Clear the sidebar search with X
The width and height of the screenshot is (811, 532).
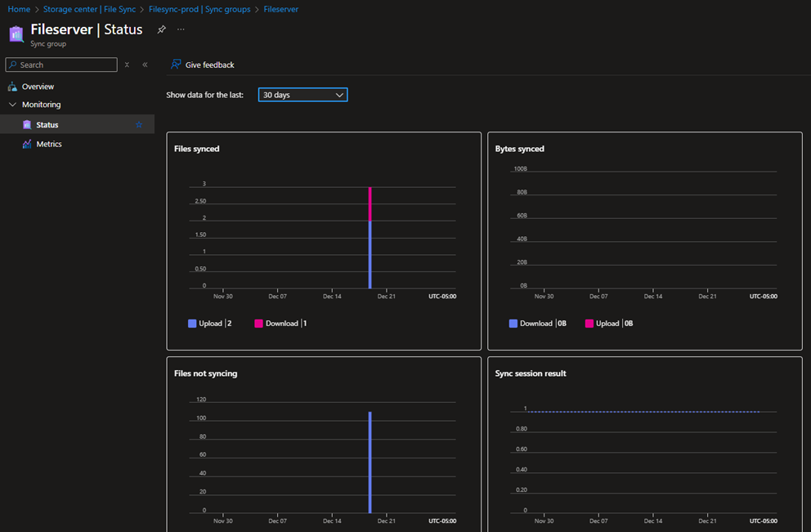[127, 65]
